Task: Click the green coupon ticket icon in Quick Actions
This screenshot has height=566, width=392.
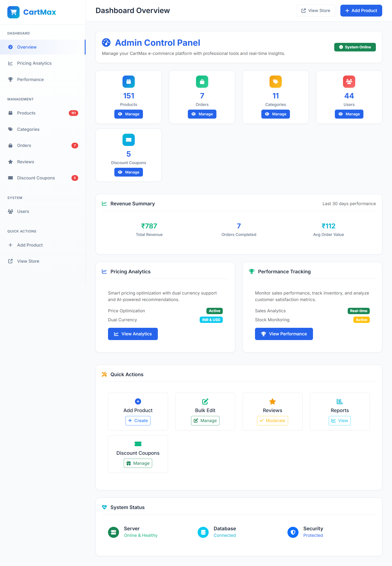Action: click(138, 444)
